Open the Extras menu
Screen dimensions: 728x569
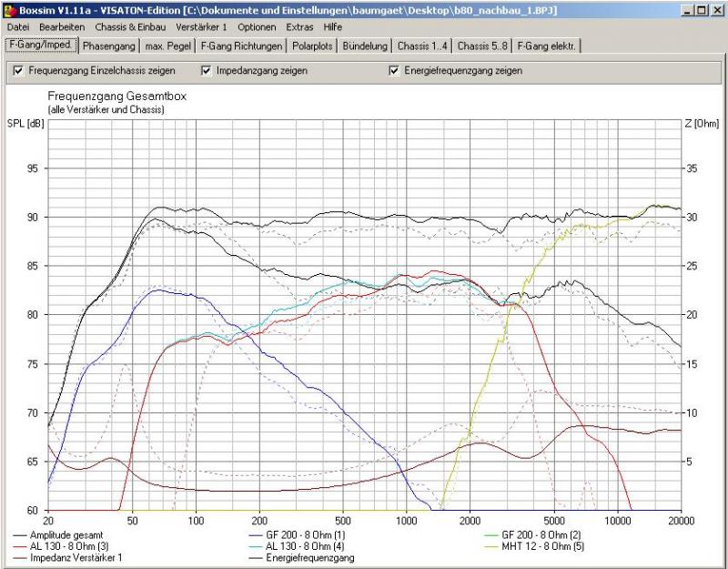point(299,27)
